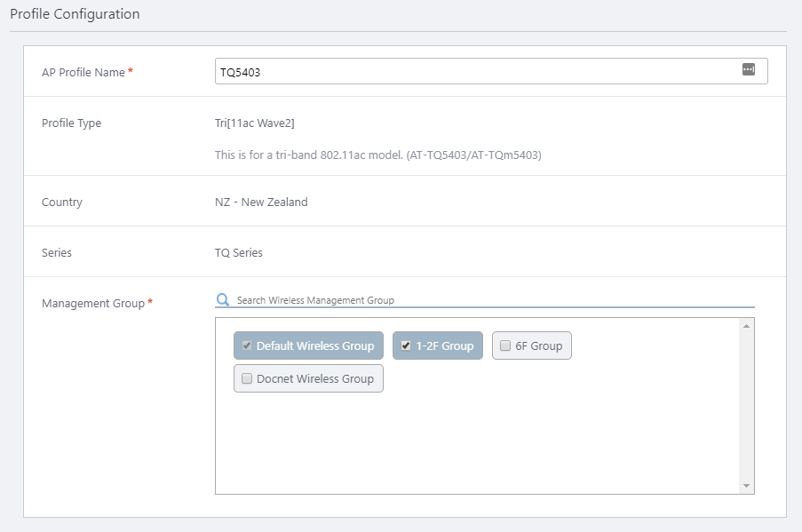Viewport: 802px width, 532px height.
Task: Select the Default Wireless Group chip label
Action: point(315,345)
